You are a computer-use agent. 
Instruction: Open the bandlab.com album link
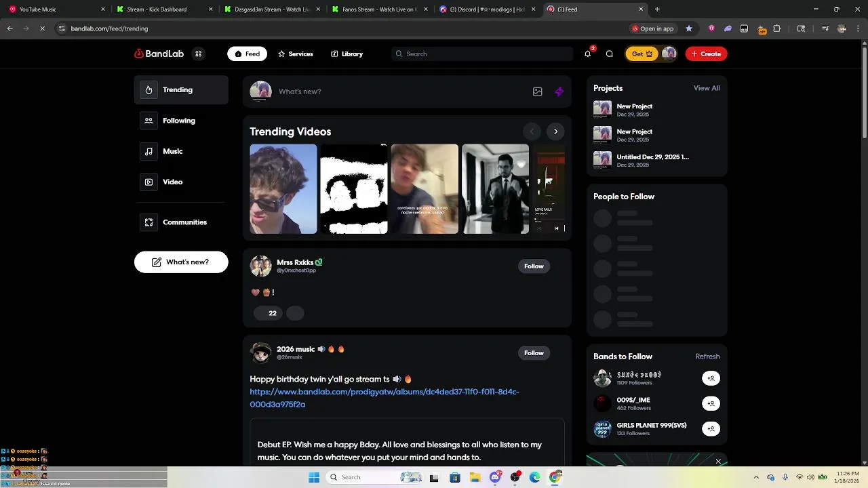(x=384, y=398)
